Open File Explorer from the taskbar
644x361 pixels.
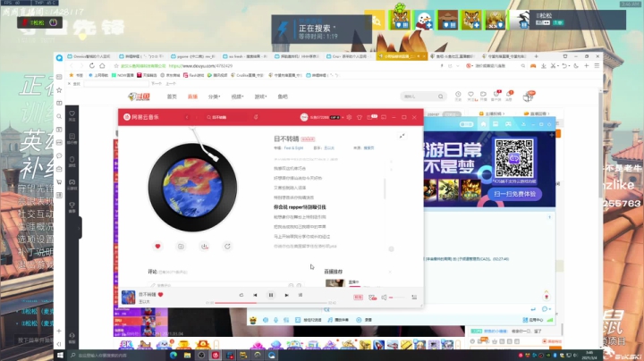pyautogui.click(x=187, y=355)
